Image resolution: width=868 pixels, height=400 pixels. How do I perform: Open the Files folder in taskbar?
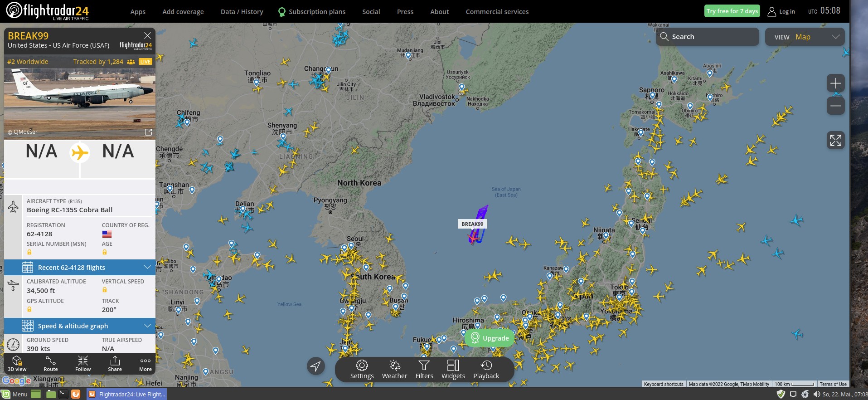coord(51,394)
